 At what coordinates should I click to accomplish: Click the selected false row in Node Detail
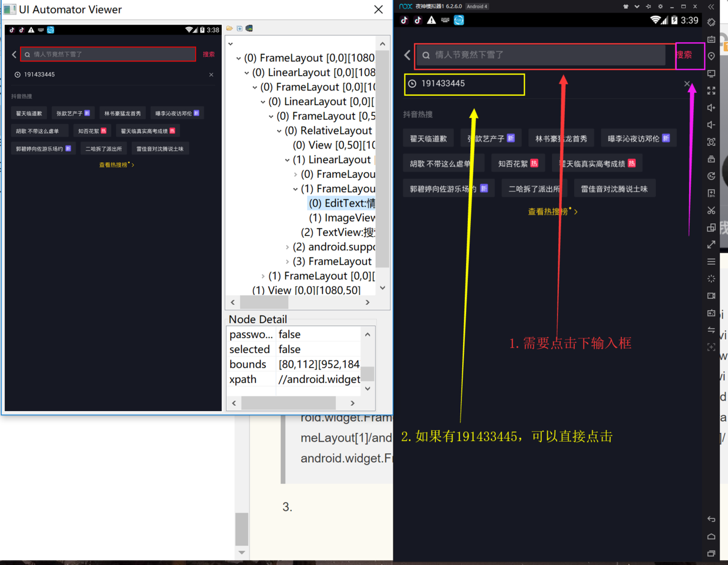[294, 349]
